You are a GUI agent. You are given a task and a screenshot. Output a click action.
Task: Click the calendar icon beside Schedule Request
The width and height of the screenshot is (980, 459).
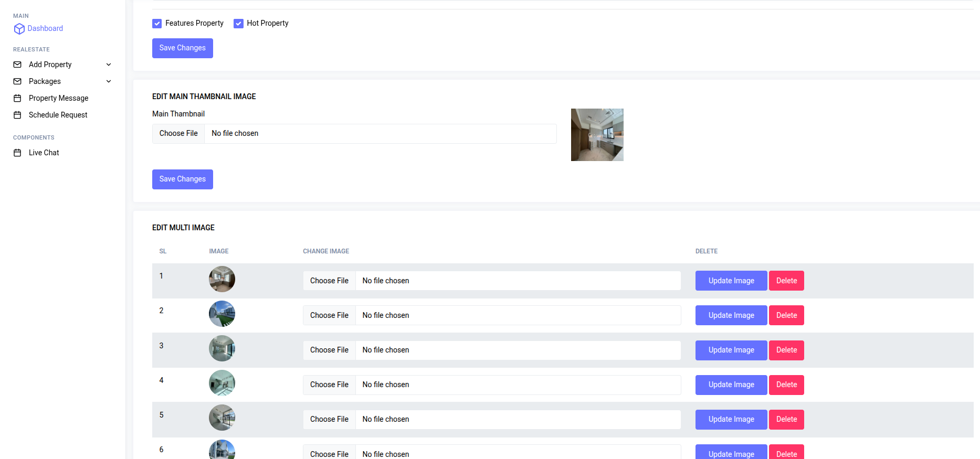click(17, 115)
